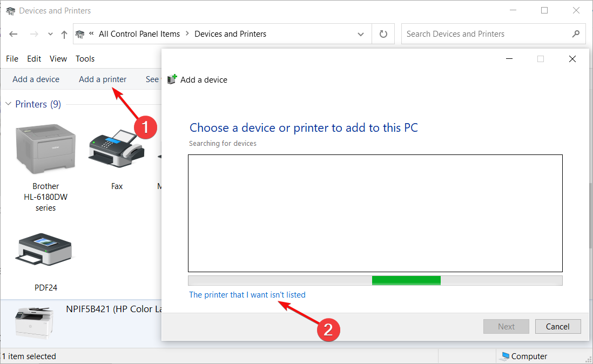Open the recent locations dropdown arrow
This screenshot has height=364, width=593.
point(50,34)
